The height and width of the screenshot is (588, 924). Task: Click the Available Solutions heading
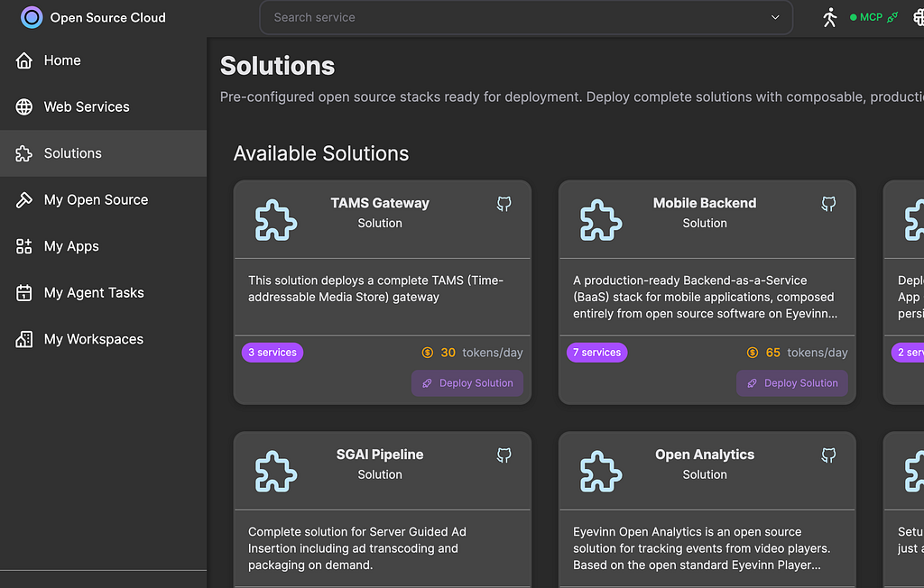tap(321, 154)
